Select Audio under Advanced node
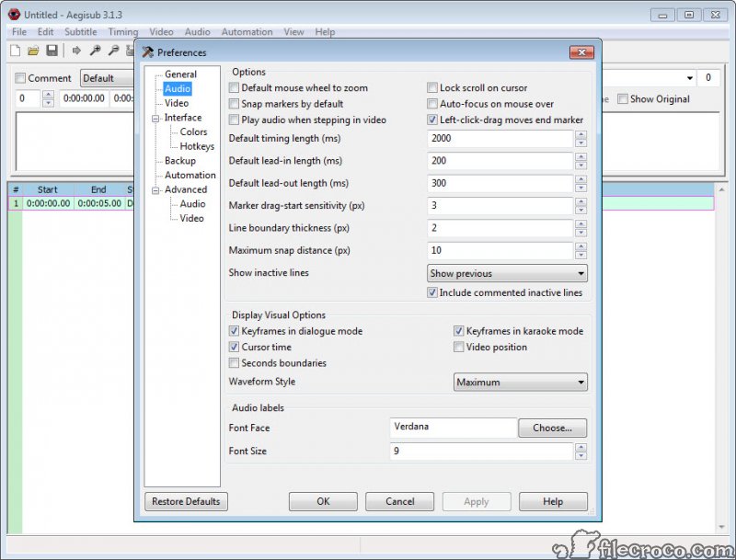Viewport: 736px width, 560px height. pos(192,203)
